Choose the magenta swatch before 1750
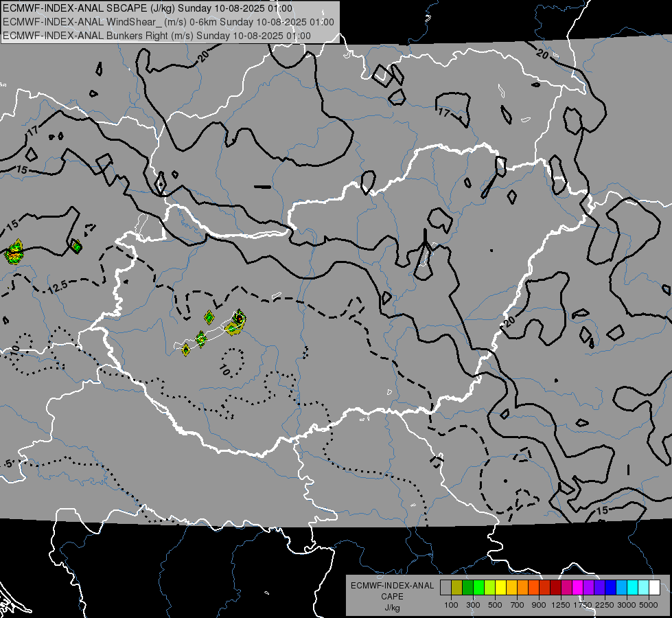672x618 pixels. coord(577,587)
